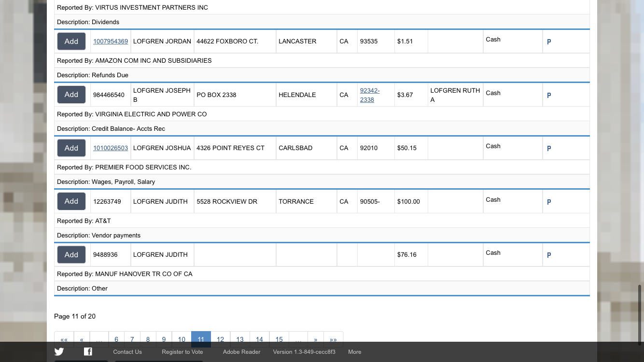Click Reported By: AMAZON COM INC AND SUBSIDIARIES
Image resolution: width=644 pixels, height=362 pixels.
(x=134, y=61)
